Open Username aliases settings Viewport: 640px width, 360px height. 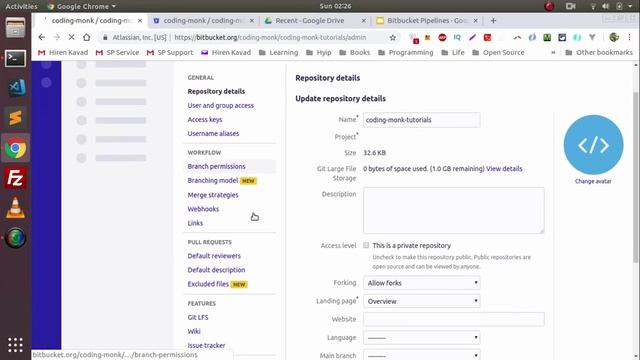[213, 133]
